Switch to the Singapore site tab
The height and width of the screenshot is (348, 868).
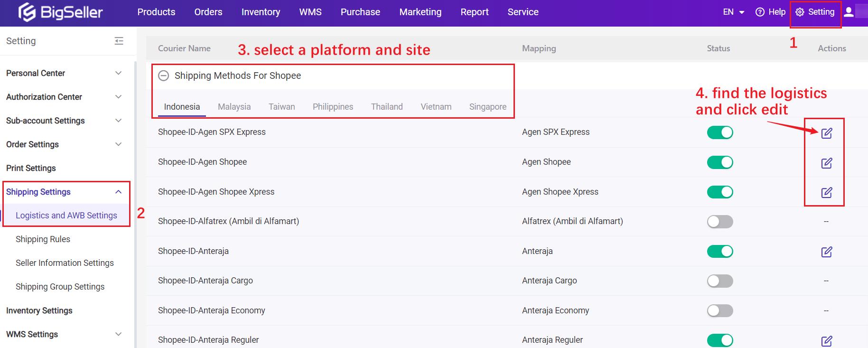pos(488,107)
